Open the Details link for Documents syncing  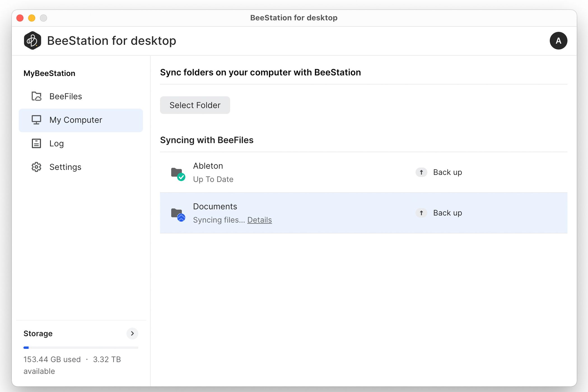259,220
